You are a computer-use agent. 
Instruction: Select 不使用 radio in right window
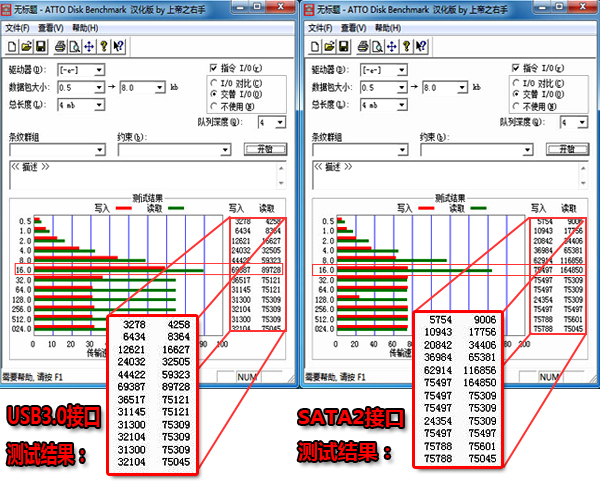(x=516, y=106)
